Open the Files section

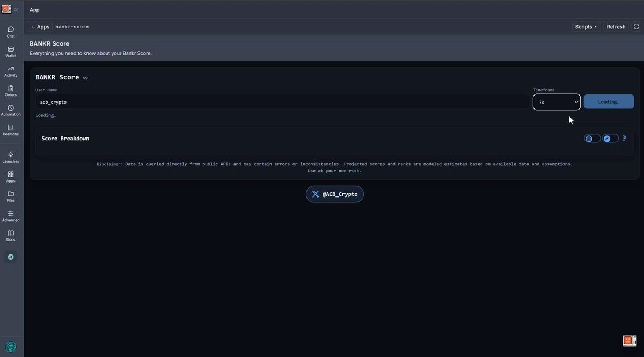tap(11, 196)
